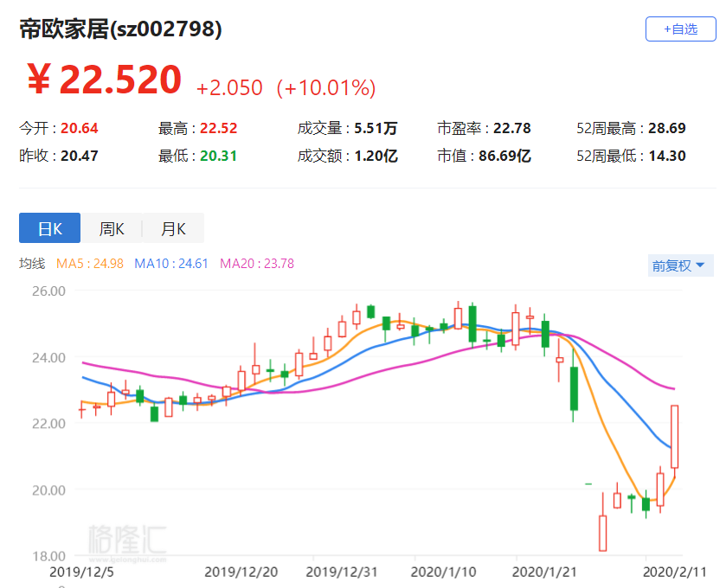The width and height of the screenshot is (726, 588).
Task: Click the latest tall red candlestick
Action: [x=675, y=437]
